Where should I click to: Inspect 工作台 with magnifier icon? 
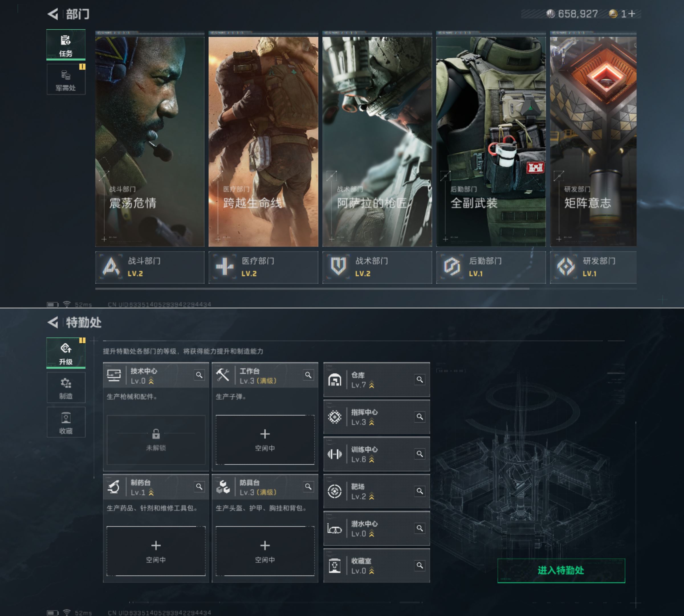[308, 375]
